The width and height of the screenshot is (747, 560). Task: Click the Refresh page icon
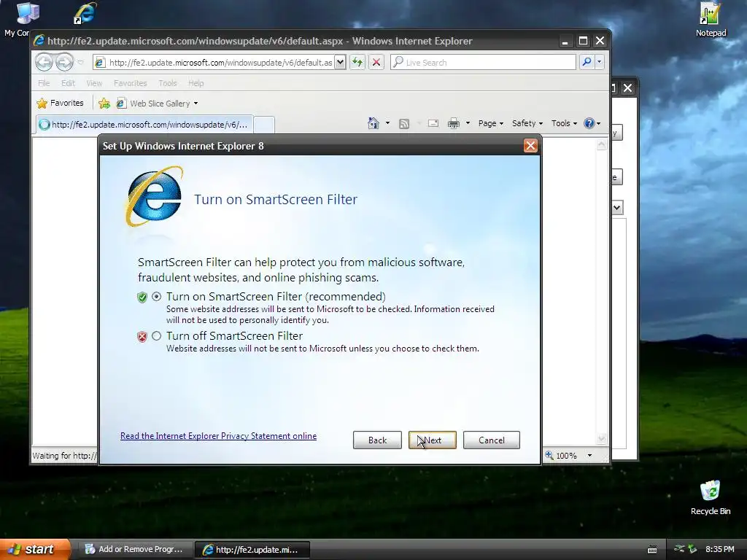357,63
